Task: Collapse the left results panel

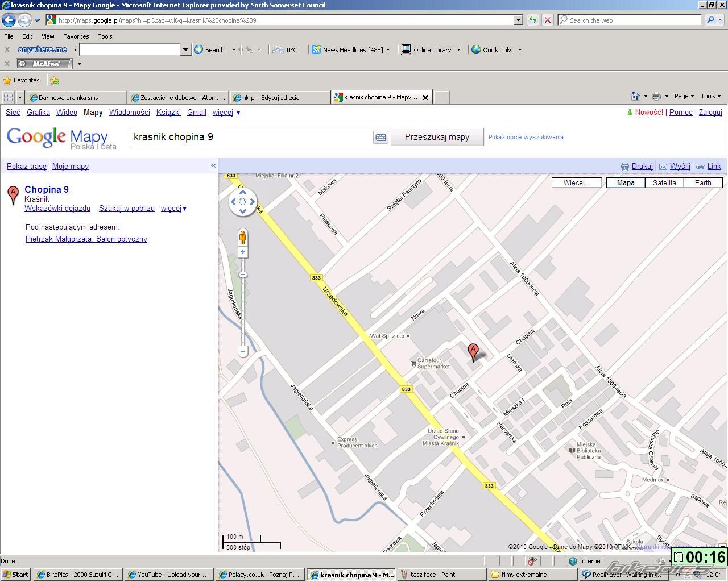Action: point(213,166)
